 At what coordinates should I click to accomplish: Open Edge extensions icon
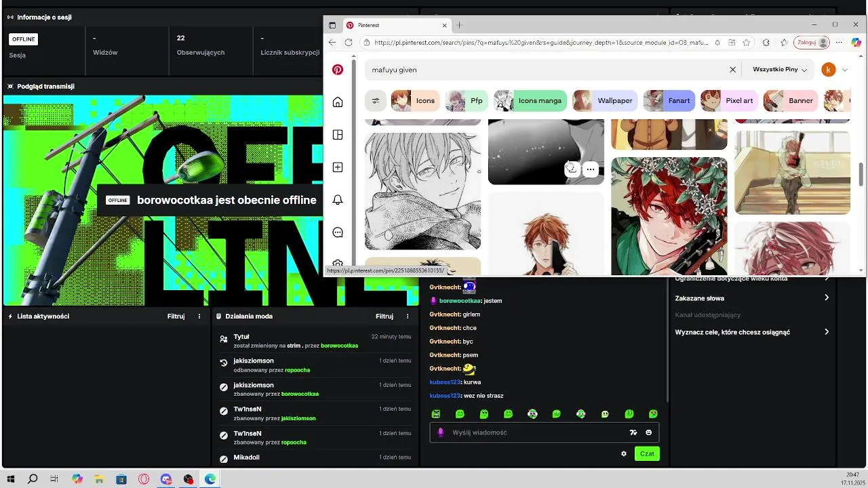click(x=766, y=42)
